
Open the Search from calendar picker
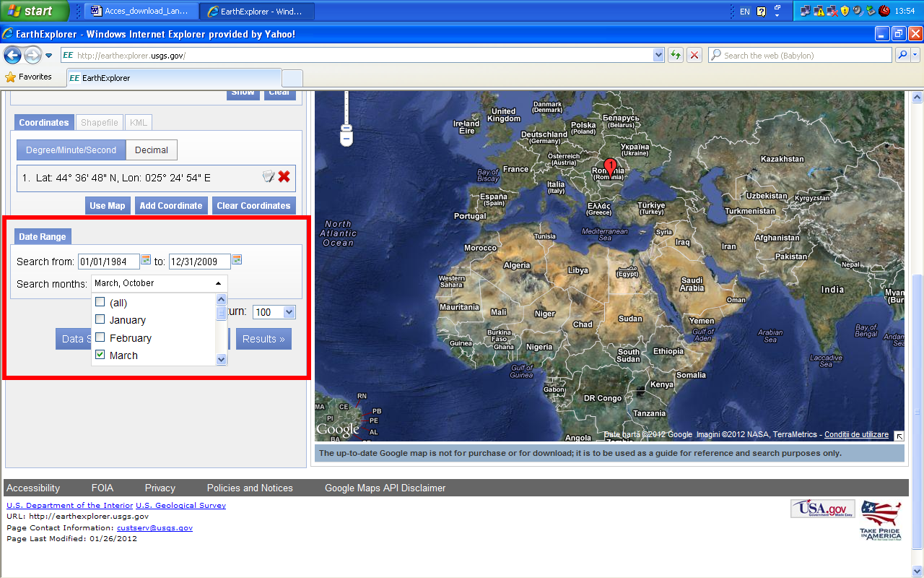(x=146, y=260)
